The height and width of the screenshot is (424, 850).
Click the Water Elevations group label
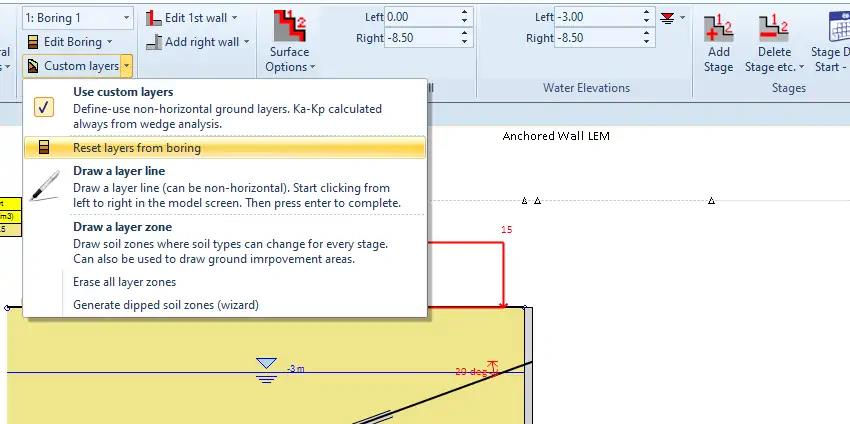click(587, 88)
